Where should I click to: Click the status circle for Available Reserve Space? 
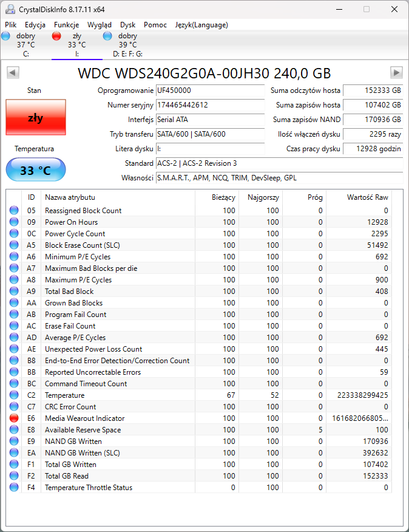point(14,429)
